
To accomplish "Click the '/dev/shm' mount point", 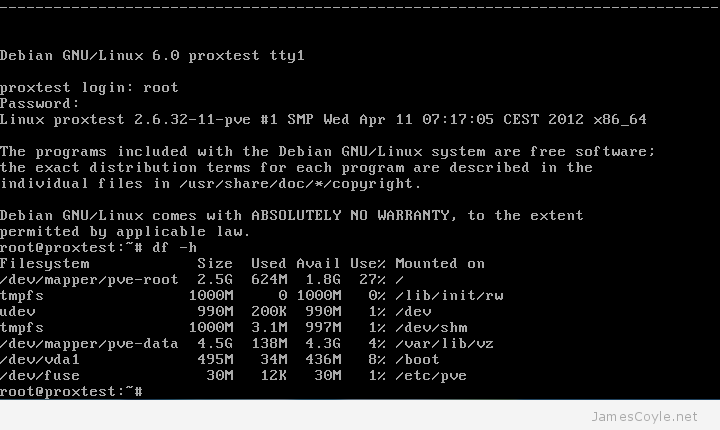I will 431,328.
